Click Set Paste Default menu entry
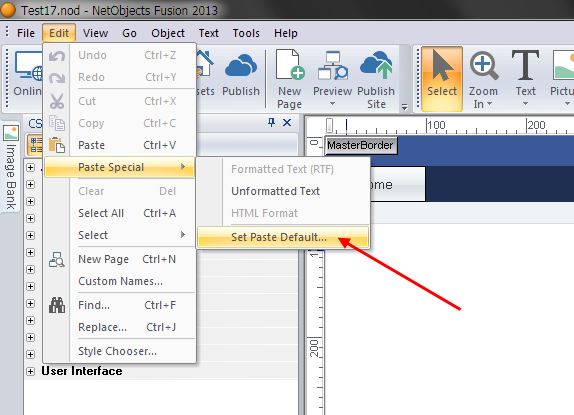574x415 pixels. (x=283, y=237)
